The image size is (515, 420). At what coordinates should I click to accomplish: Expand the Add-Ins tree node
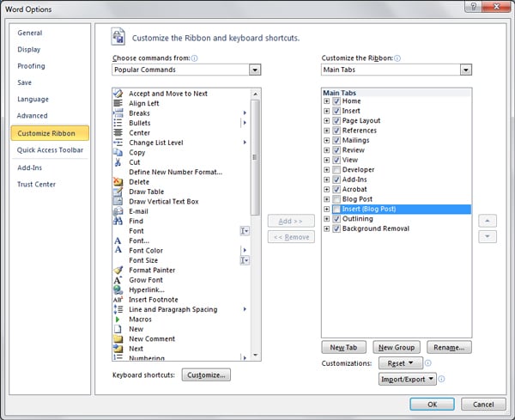pyautogui.click(x=326, y=180)
